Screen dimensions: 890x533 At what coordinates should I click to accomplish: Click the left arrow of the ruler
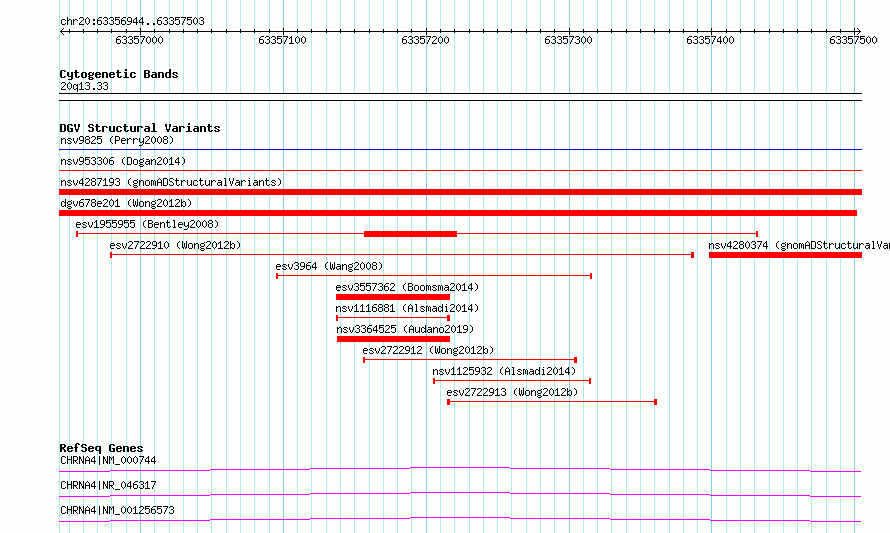[x=62, y=31]
